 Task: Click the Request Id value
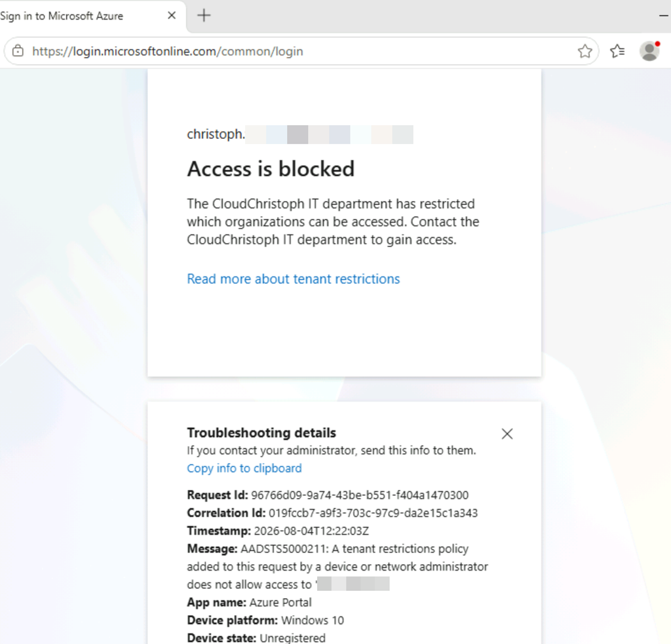360,495
